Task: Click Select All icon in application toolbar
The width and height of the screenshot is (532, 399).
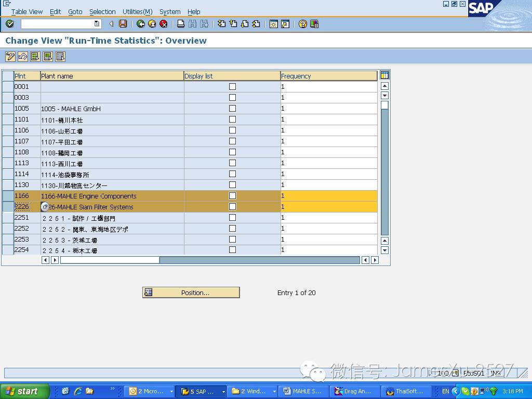Action: tap(35, 56)
